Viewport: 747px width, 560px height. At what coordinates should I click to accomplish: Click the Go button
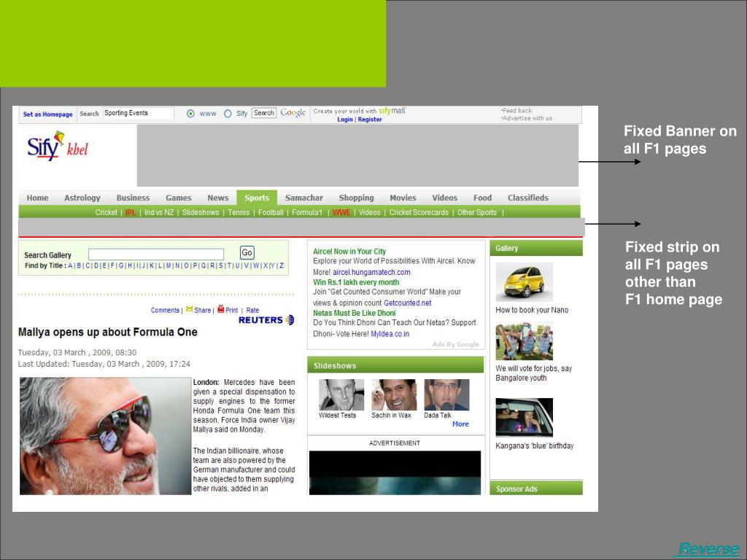(247, 253)
